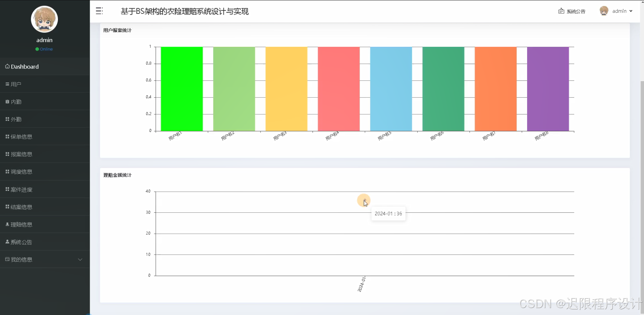Toggle the sidebar collapse hamburger icon

click(99, 11)
